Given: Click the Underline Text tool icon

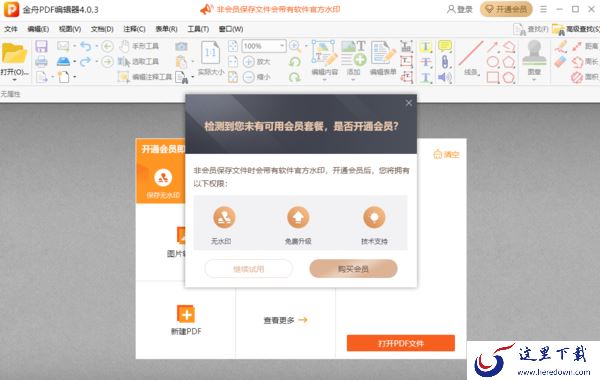Looking at the screenshot, I should pos(426,77).
